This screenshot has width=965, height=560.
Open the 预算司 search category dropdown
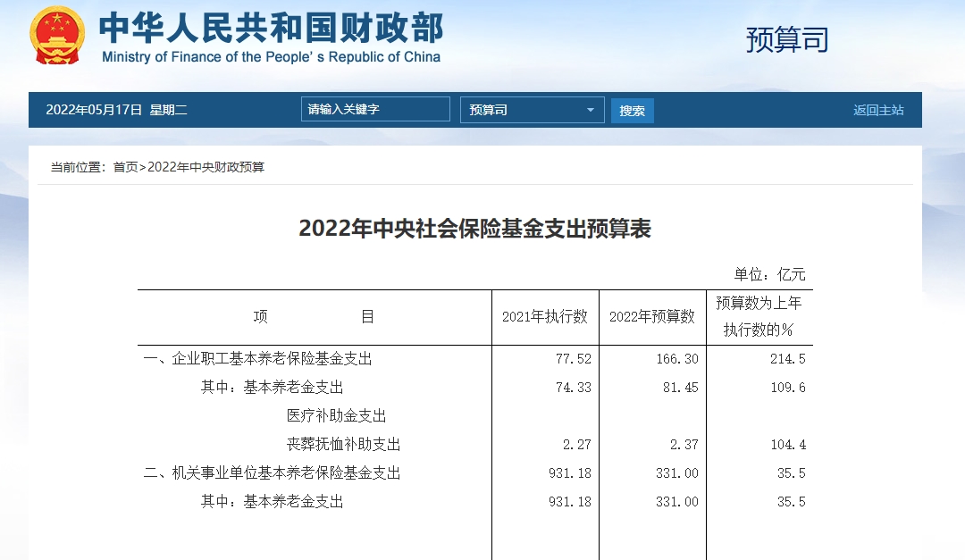[x=532, y=109]
